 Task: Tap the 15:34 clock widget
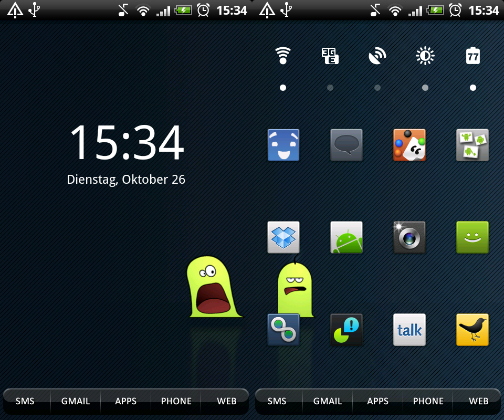coord(127,142)
